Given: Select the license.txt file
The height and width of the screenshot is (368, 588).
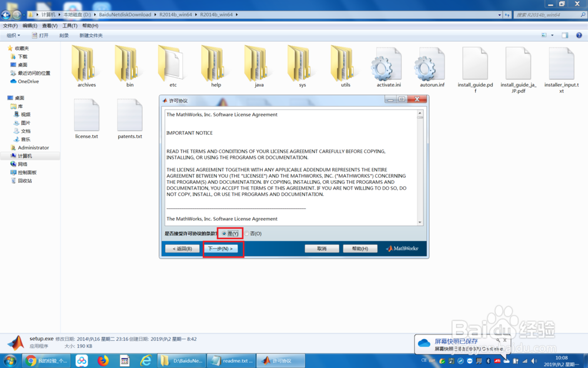Looking at the screenshot, I should (86, 119).
